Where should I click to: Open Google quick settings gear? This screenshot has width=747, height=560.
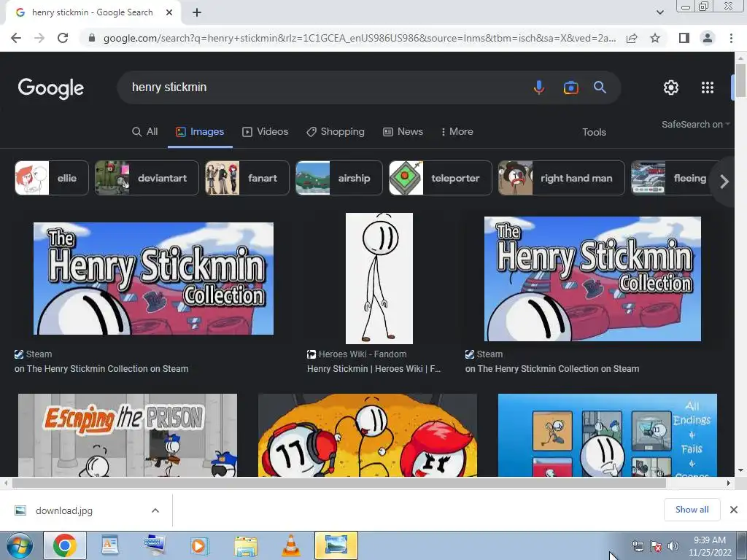pos(671,87)
